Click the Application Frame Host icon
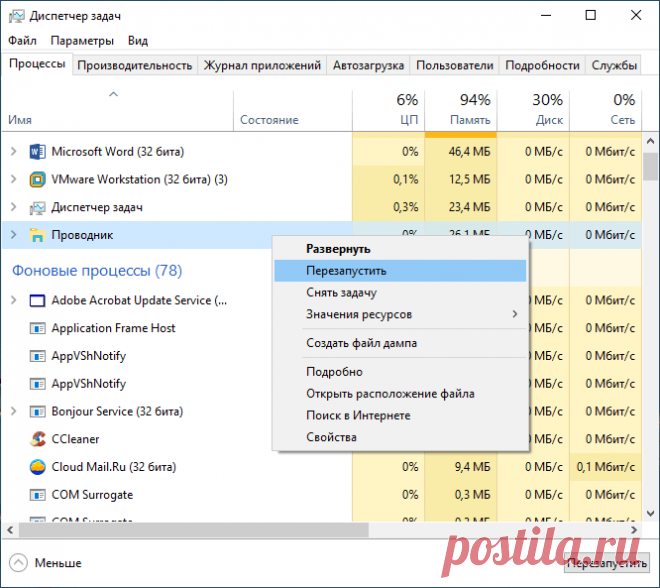 click(37, 328)
